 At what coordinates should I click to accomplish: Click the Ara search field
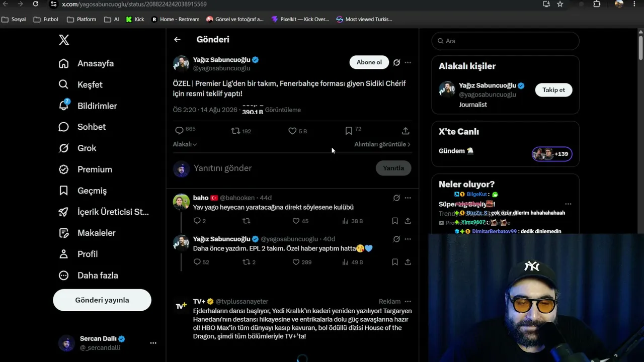[505, 41]
